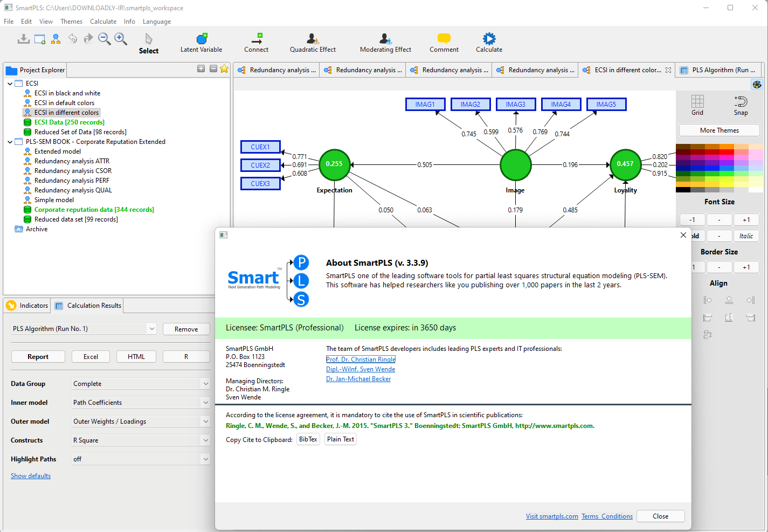Screen dimensions: 768x532
Task: Toggle the Grid display
Action: coord(697,105)
